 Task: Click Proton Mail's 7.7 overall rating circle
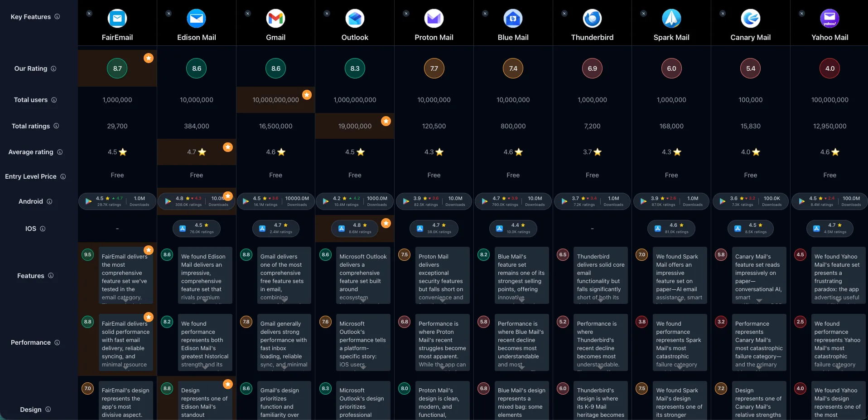point(434,68)
